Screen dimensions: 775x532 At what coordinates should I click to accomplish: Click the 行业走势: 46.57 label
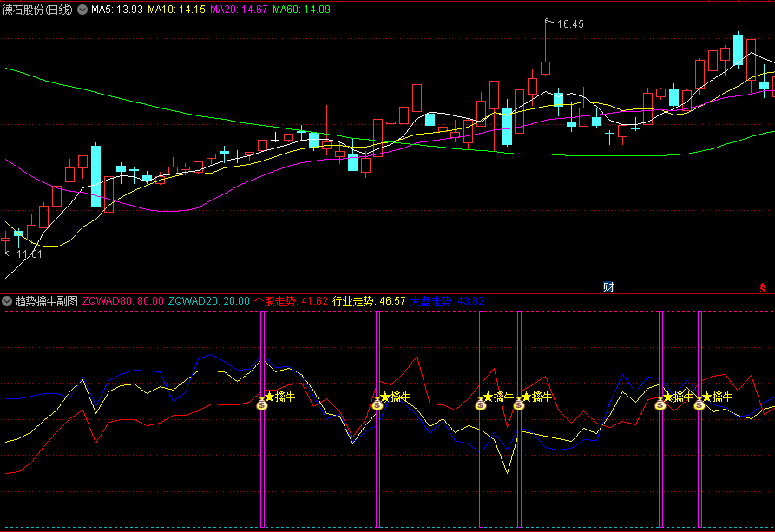[x=369, y=301]
